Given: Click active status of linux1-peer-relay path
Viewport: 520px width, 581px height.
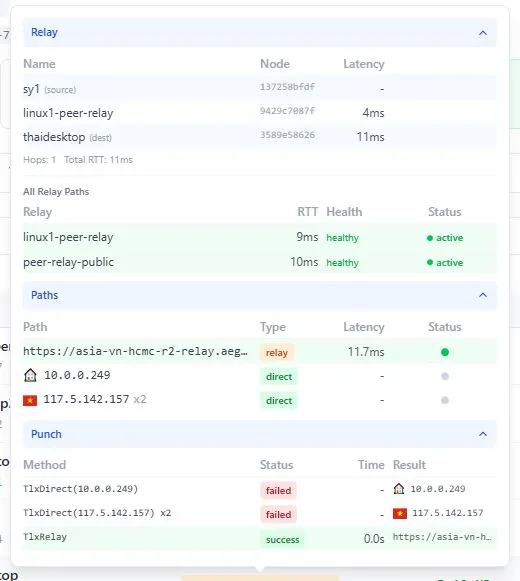Looking at the screenshot, I should (x=445, y=238).
